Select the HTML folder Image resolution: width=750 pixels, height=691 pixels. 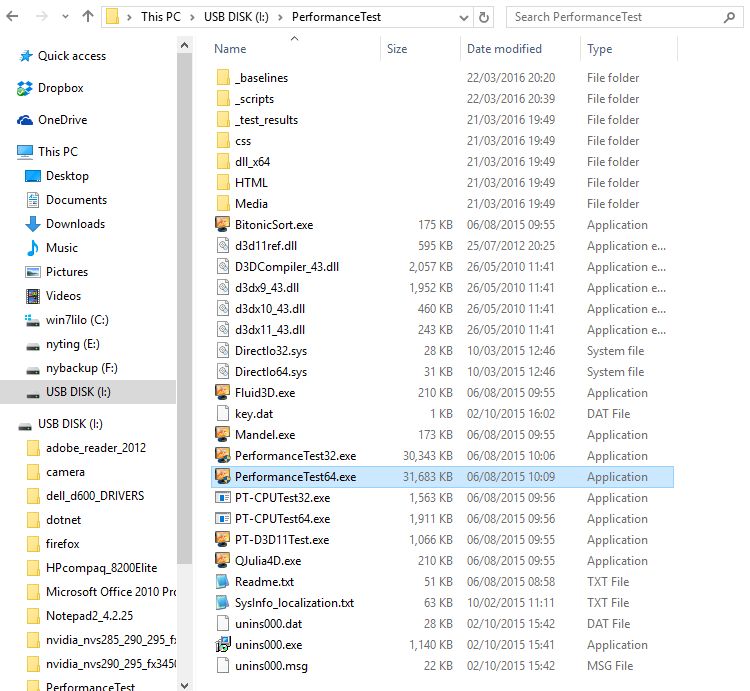pos(251,183)
